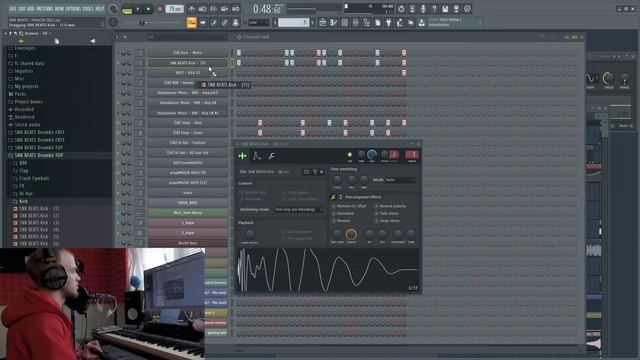640x360 pixels.
Task: Open the HELP menu in the top bar
Action: pos(100,9)
